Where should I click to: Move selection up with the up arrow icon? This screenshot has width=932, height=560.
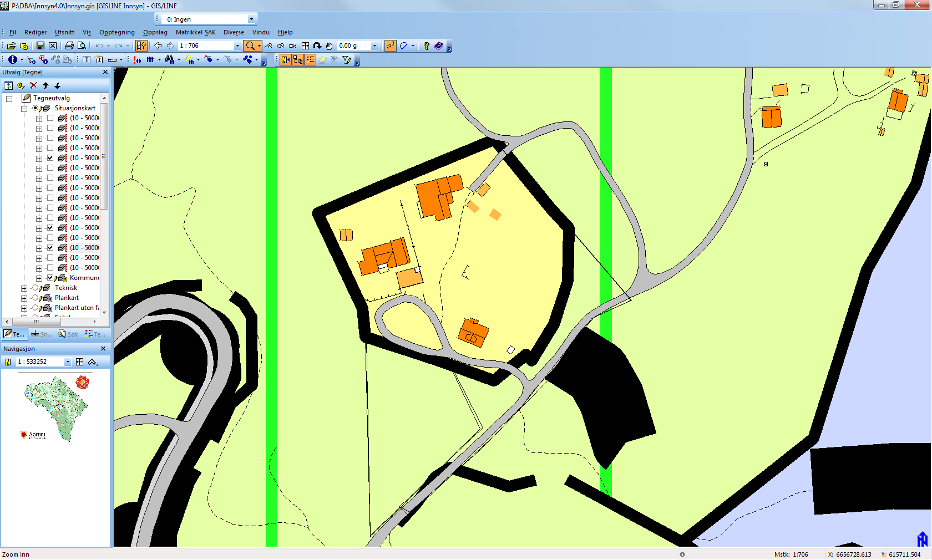(x=45, y=85)
